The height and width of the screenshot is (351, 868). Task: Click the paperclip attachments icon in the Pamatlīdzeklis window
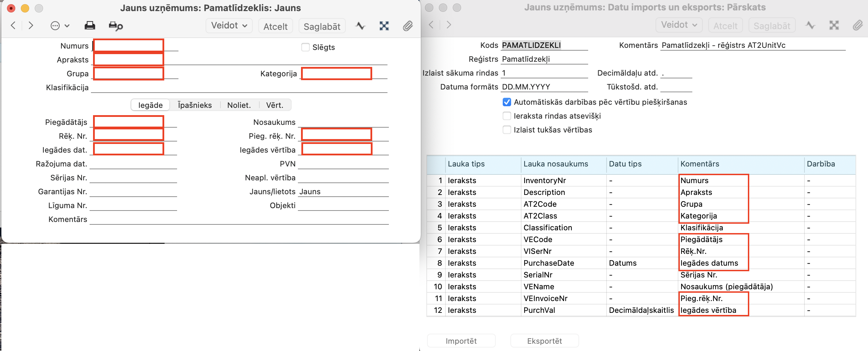[408, 26]
